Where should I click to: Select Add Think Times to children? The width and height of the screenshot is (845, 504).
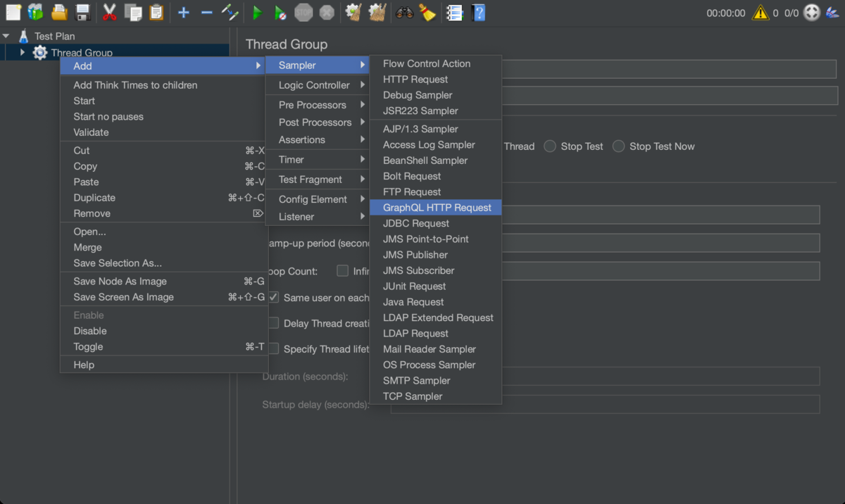pyautogui.click(x=163, y=85)
